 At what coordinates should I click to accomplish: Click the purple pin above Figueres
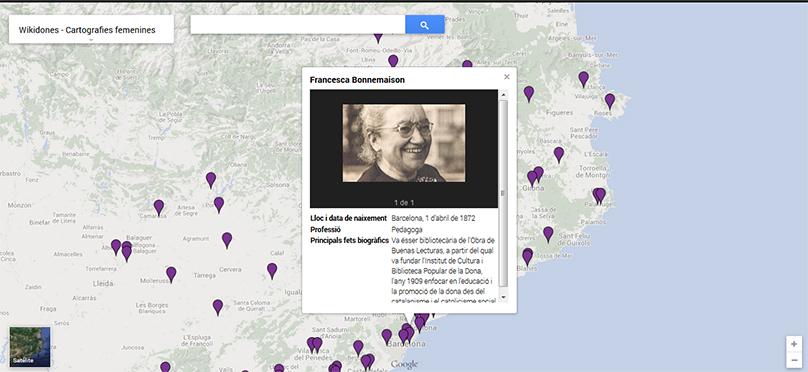pyautogui.click(x=529, y=93)
